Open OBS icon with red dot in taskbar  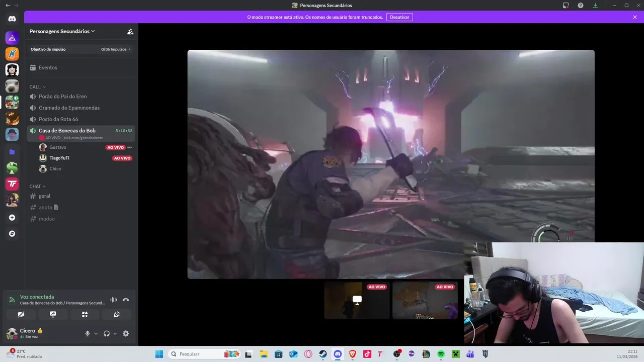pos(397,354)
